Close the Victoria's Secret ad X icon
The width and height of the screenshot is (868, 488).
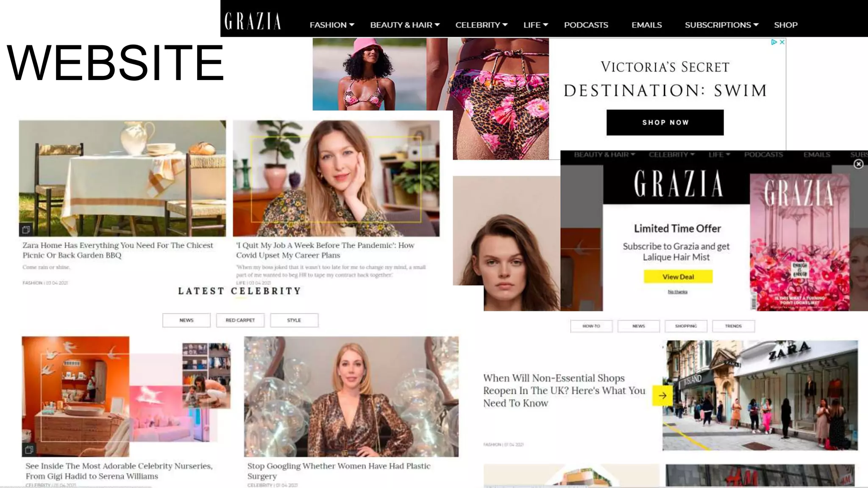click(x=782, y=42)
